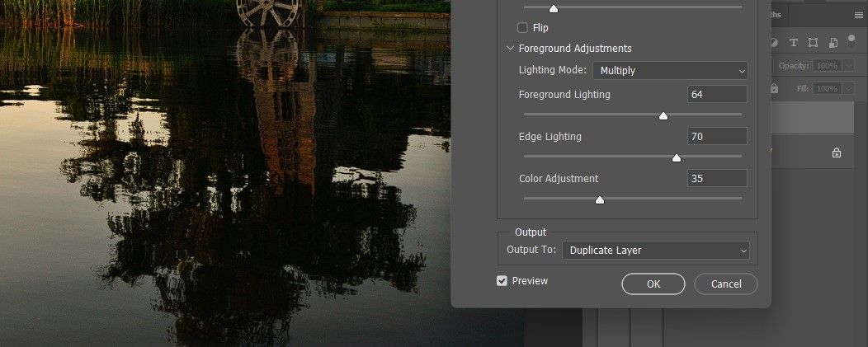Click the shape layer filter icon
Viewport: 868px width, 347px height.
[x=813, y=43]
